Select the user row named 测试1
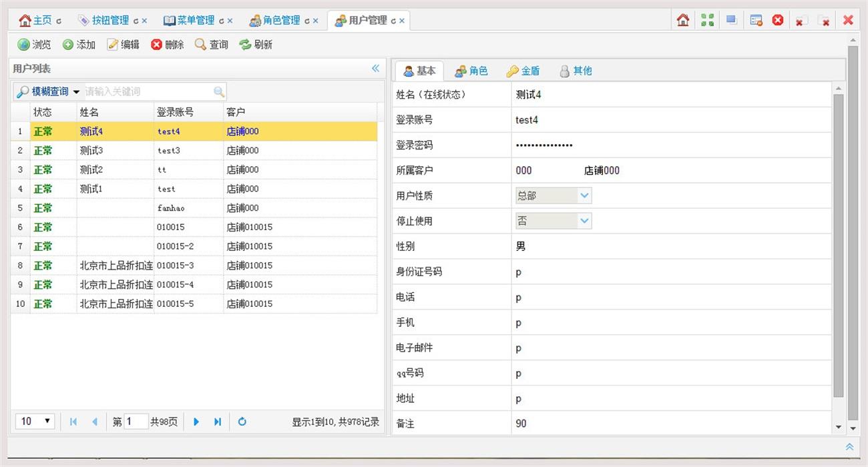Screen dimensions: 868x467 click(x=194, y=189)
